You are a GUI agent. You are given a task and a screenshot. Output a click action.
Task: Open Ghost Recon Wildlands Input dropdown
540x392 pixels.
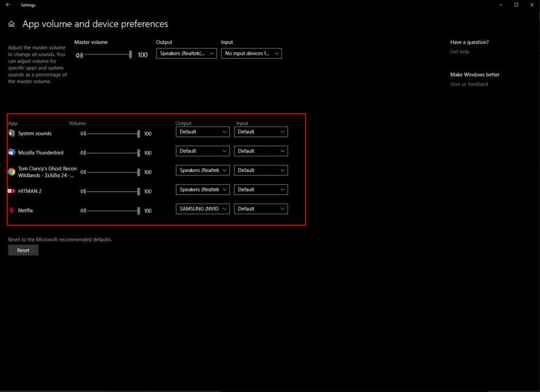[x=260, y=170]
